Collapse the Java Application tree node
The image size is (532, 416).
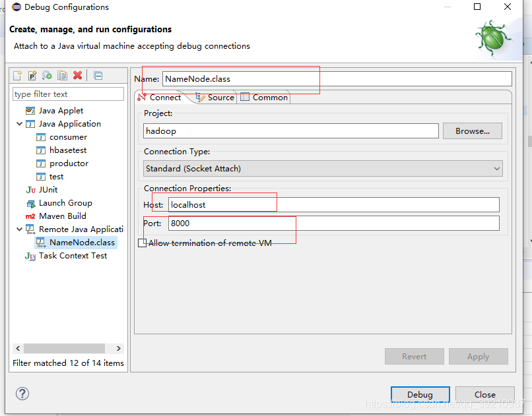point(20,124)
